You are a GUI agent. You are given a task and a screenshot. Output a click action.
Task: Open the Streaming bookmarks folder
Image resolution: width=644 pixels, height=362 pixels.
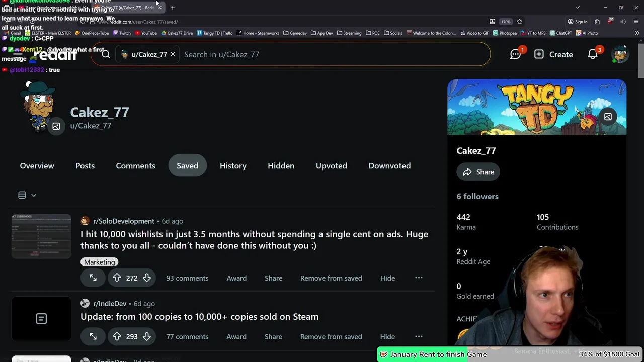pos(349,33)
